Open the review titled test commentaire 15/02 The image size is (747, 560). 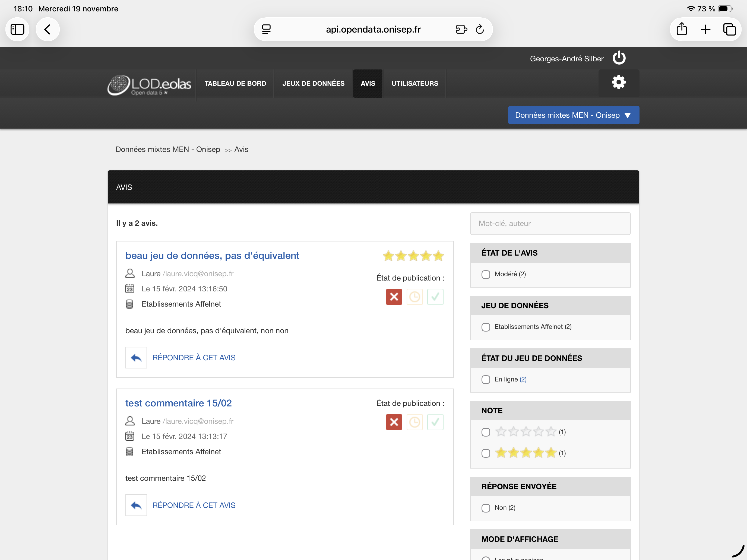coord(178,403)
